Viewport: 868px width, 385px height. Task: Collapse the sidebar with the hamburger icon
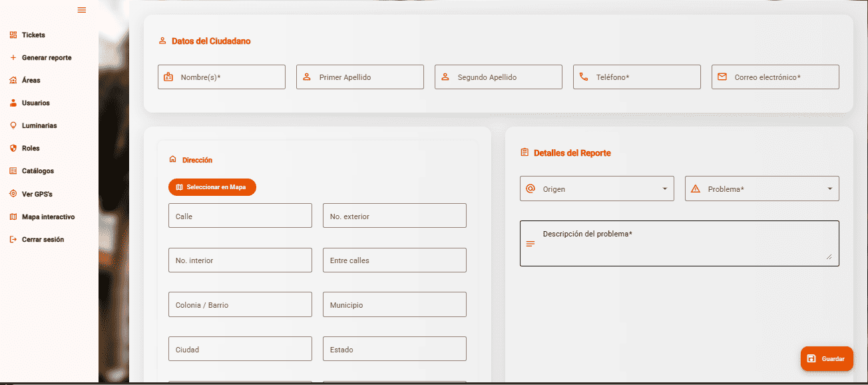pos(82,10)
